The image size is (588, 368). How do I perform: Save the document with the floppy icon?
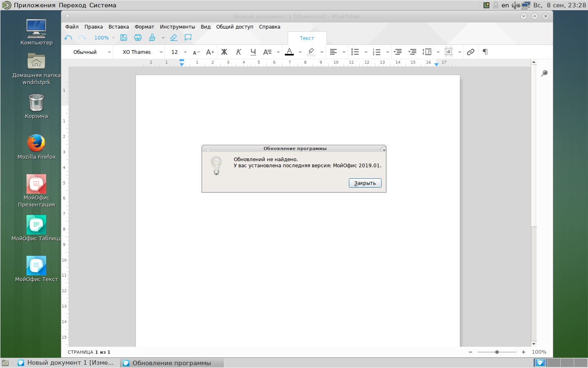pos(124,38)
